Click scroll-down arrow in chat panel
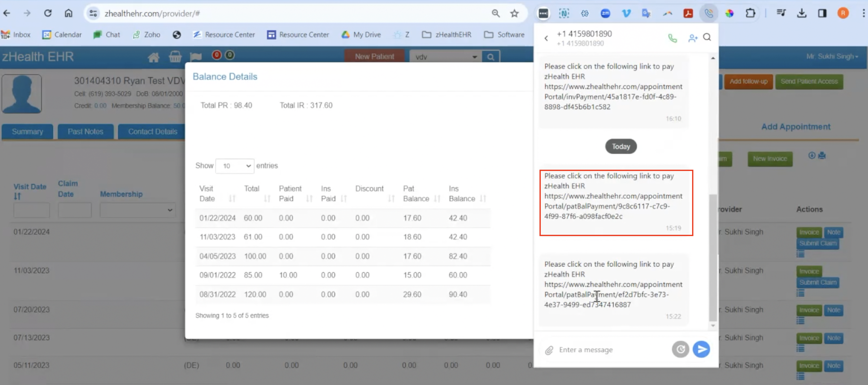868x385 pixels. pyautogui.click(x=713, y=326)
